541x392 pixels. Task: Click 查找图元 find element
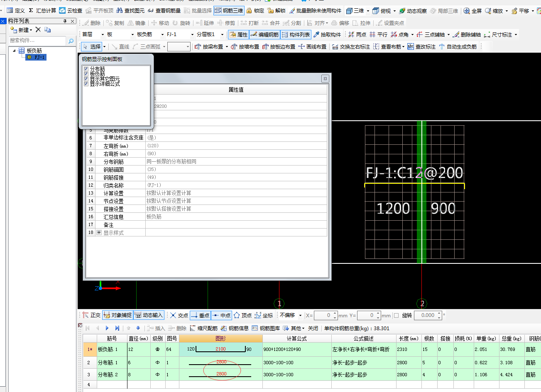(131, 11)
